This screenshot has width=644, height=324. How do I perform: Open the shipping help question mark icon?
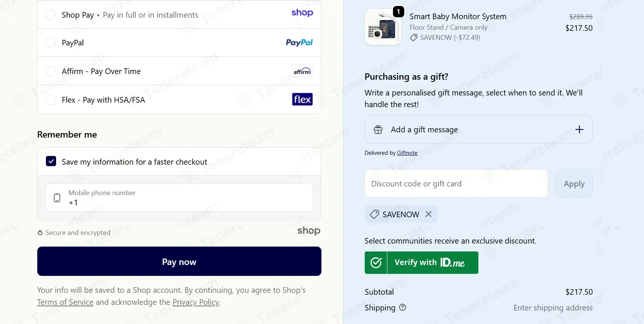[402, 307]
